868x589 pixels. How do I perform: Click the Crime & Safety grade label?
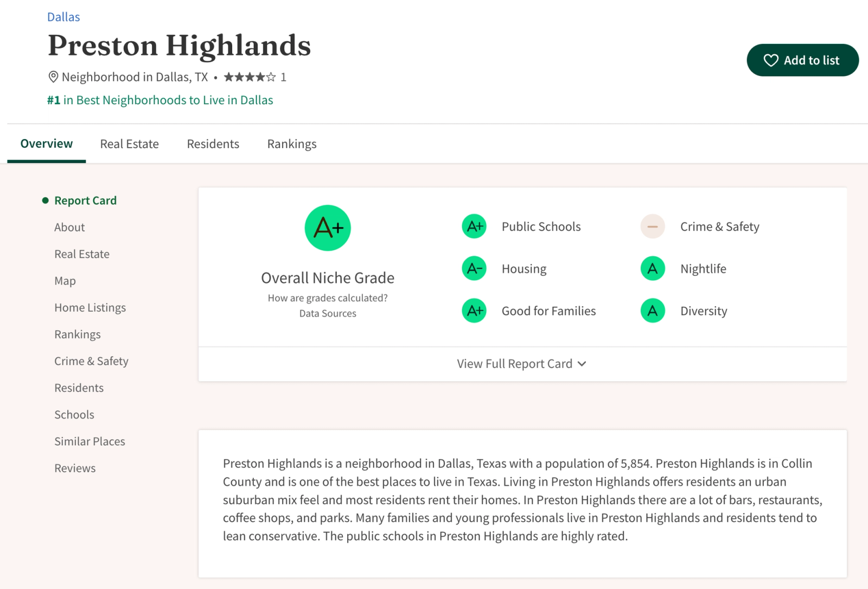pos(720,226)
